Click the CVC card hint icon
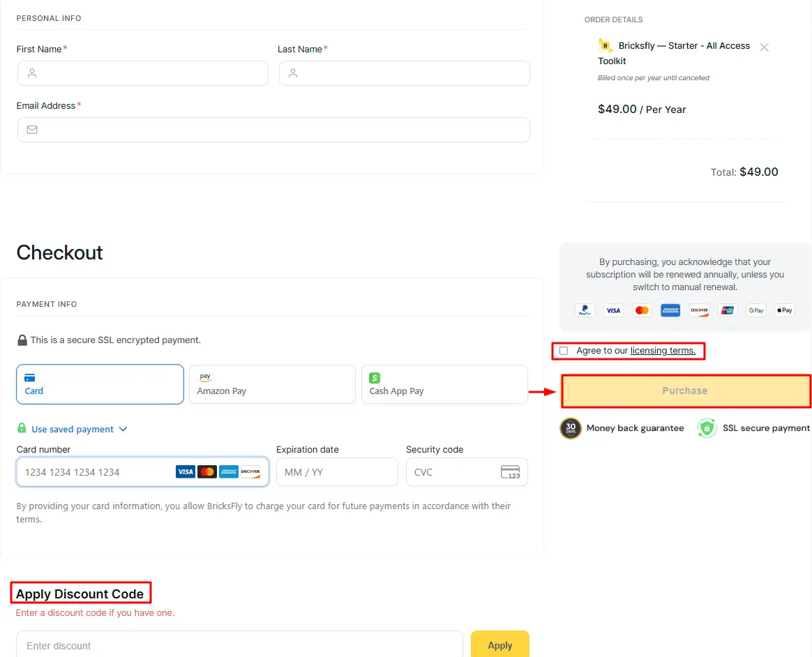 (x=510, y=471)
